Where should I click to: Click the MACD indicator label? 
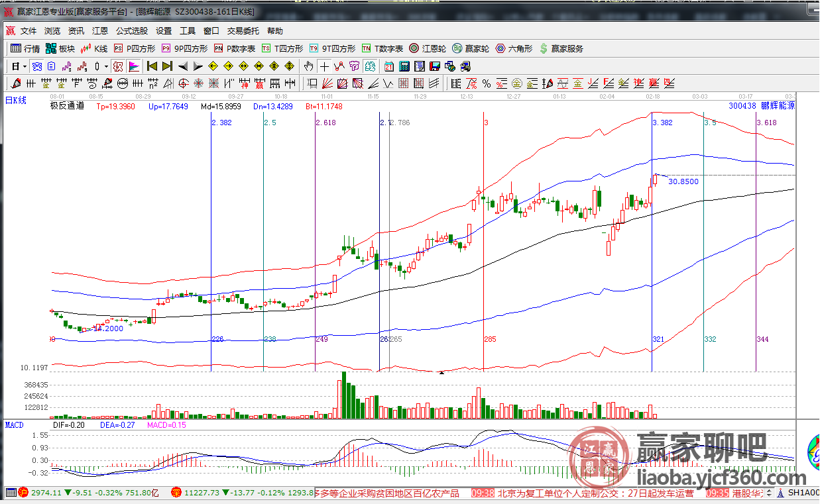[14, 425]
